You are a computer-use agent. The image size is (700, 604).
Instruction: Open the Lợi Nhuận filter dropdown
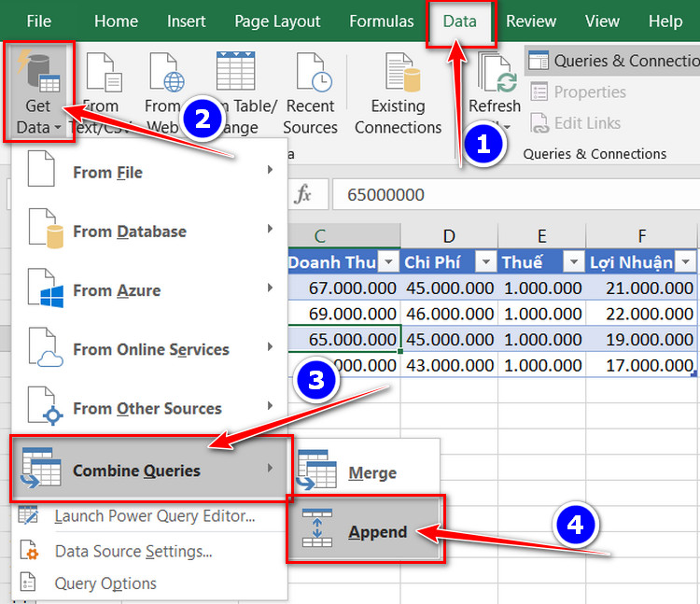pyautogui.click(x=685, y=261)
